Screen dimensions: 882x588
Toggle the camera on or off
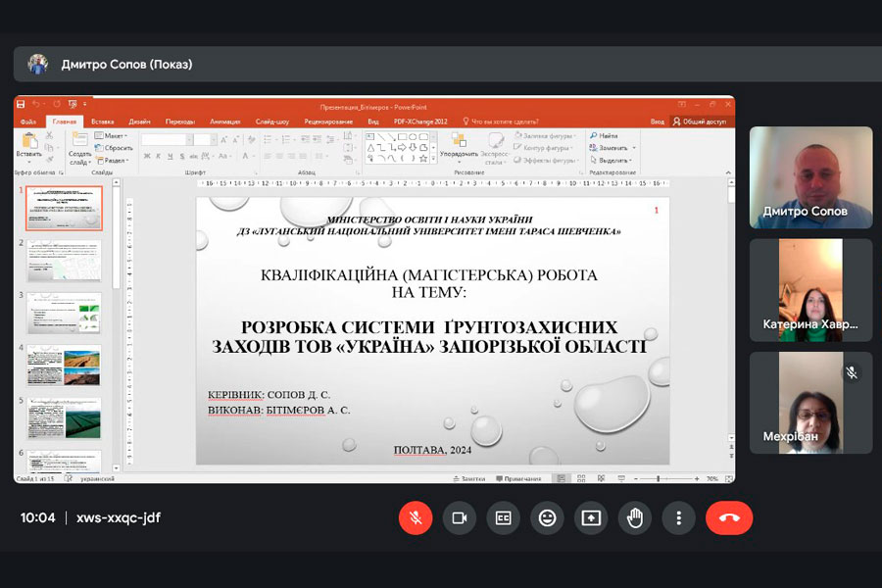click(x=459, y=518)
